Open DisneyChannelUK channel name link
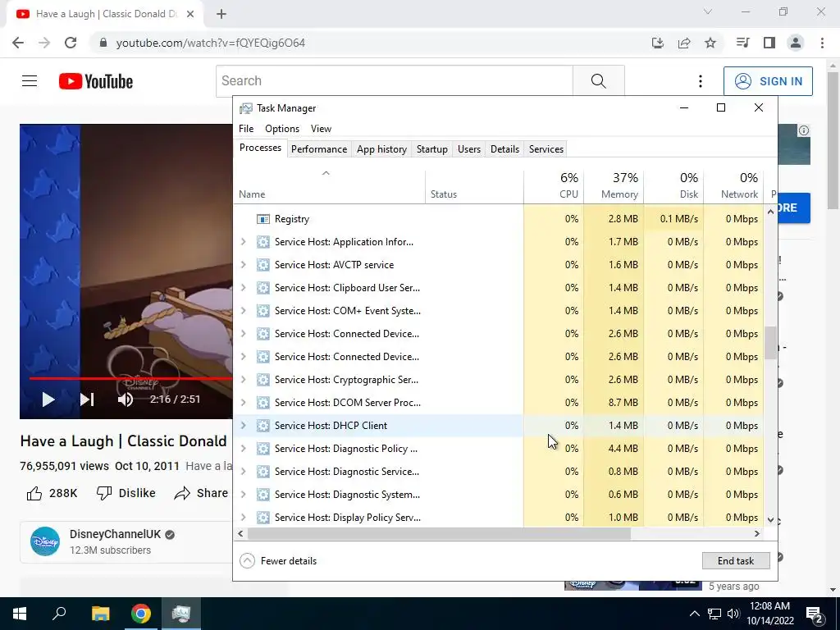The image size is (840, 630). (x=115, y=534)
